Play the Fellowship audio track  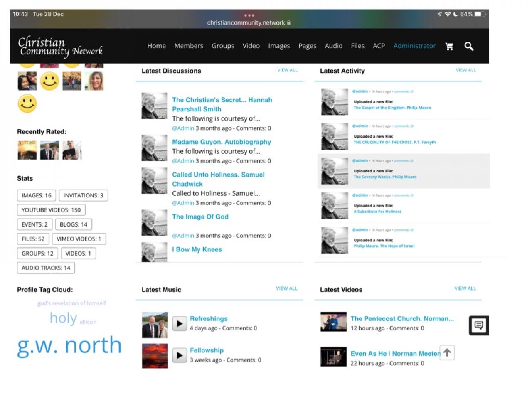tap(180, 355)
